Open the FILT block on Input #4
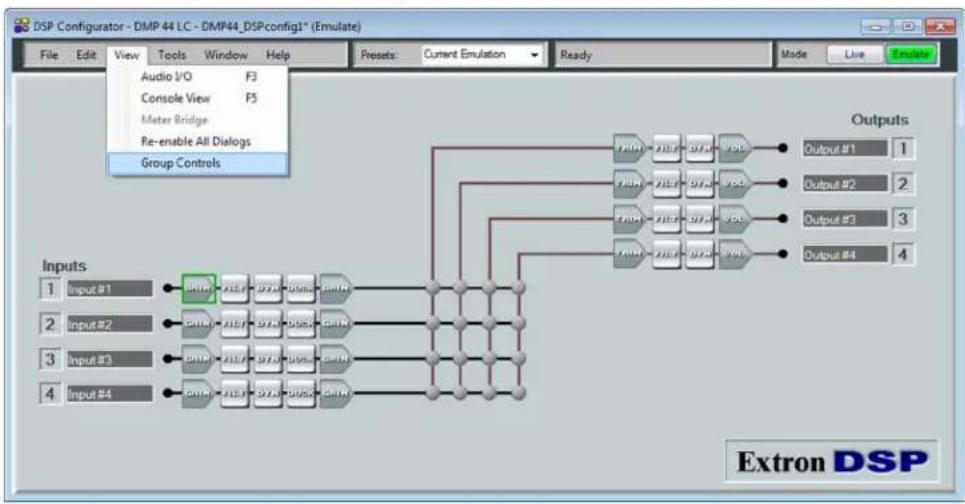Screen dimensions: 965x504 (234, 393)
